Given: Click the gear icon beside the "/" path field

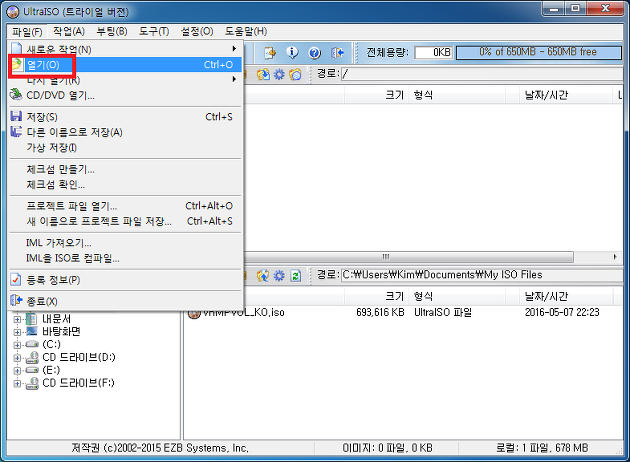Looking at the screenshot, I should click(279, 74).
